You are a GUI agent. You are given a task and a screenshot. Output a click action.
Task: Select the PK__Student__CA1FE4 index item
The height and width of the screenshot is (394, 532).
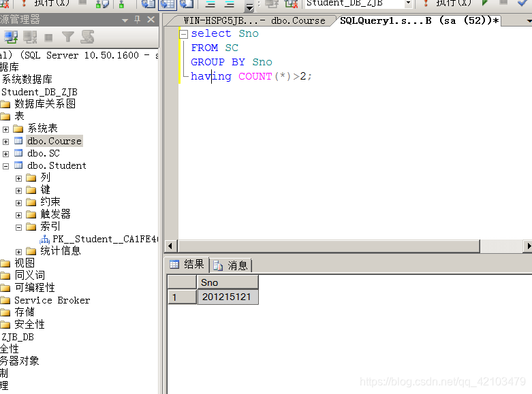(105, 239)
